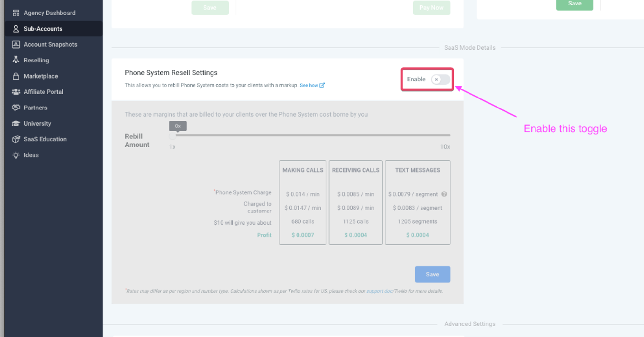Go to Reselling in the sidebar
Viewport: 644px width, 337px height.
36,60
